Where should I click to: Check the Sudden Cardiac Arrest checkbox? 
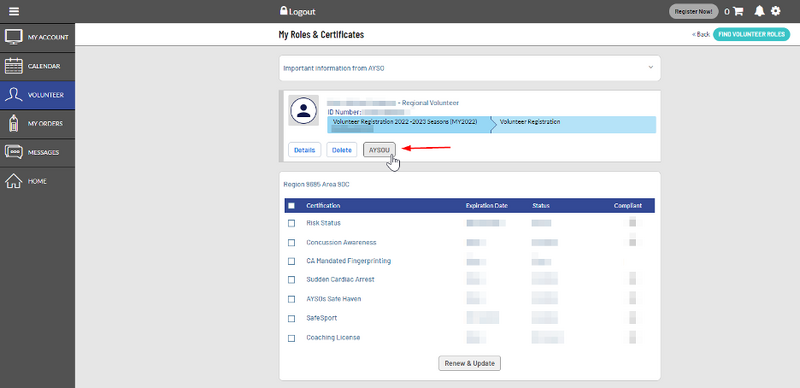click(x=291, y=280)
